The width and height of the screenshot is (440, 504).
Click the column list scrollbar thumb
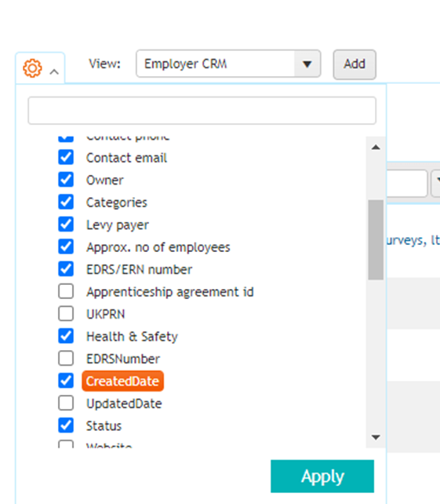coord(376,239)
